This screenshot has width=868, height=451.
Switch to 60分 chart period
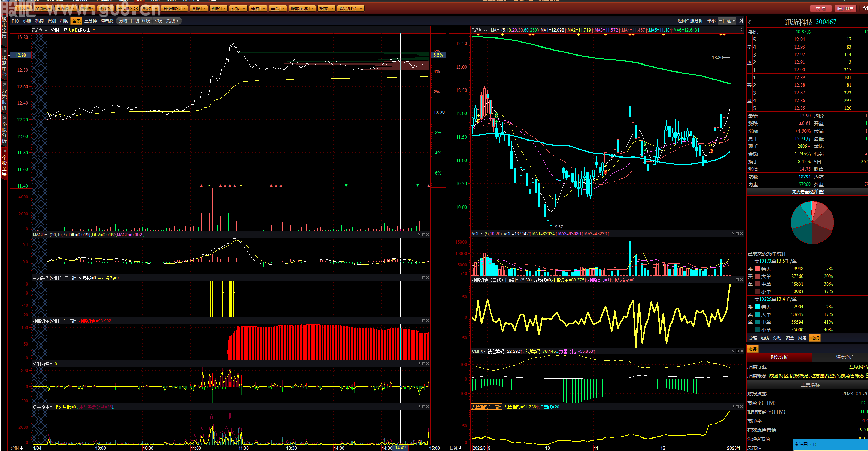coord(147,21)
